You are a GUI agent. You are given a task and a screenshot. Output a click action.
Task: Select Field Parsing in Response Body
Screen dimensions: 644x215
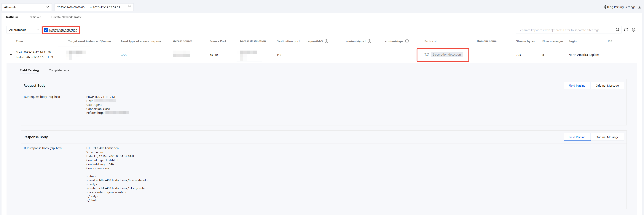pyautogui.click(x=577, y=137)
